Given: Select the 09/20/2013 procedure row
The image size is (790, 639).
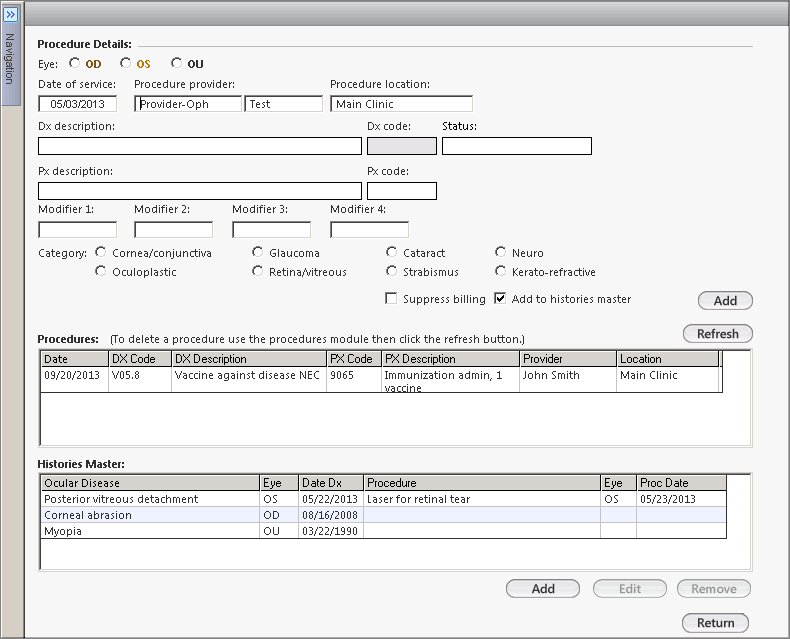Looking at the screenshot, I should (x=381, y=379).
